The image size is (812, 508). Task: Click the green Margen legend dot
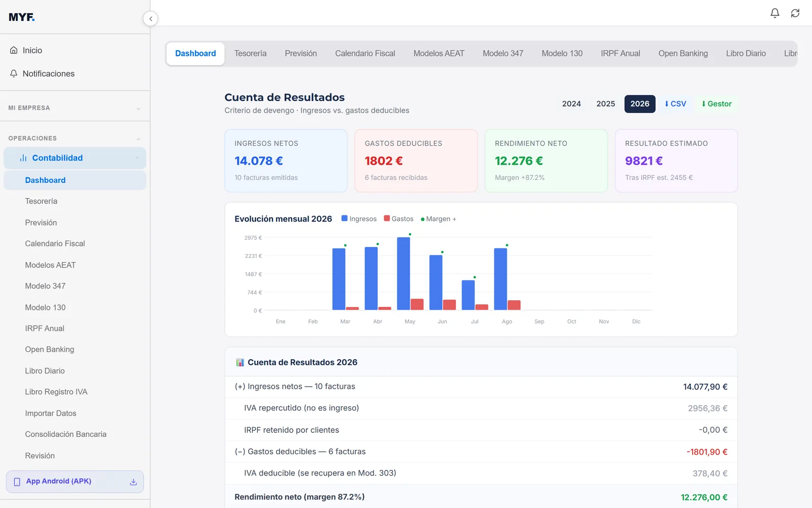422,219
